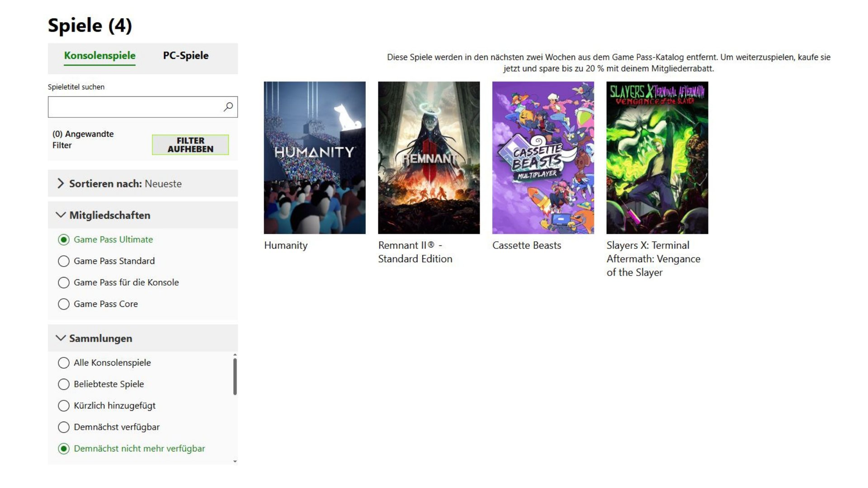Select Alle Konsolenspiele collection
Screen dimensions: 868x488
tap(64, 363)
